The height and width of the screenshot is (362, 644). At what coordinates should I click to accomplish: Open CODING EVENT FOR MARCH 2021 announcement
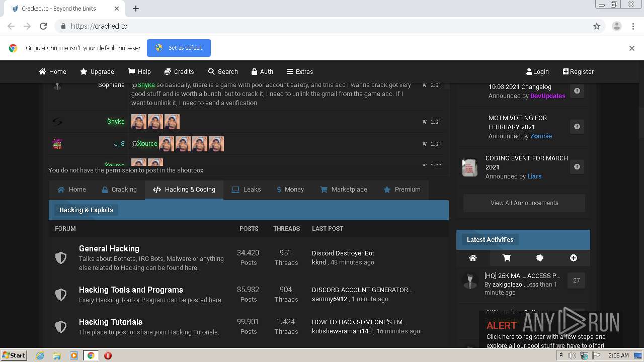pos(527,162)
